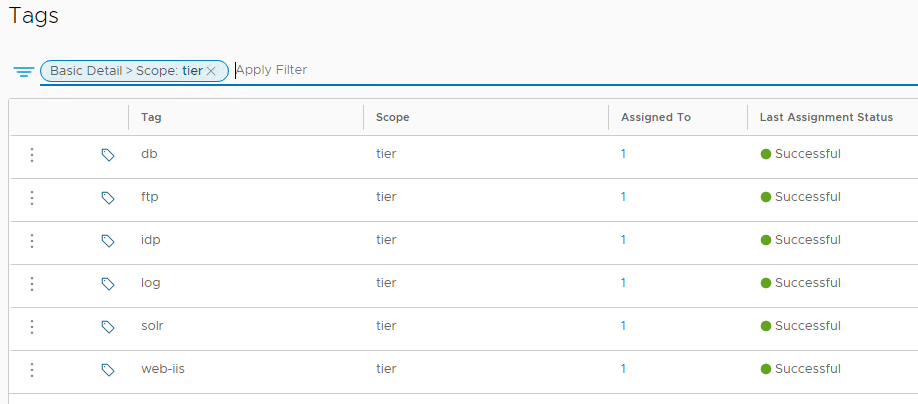
Task: Click the tag icon beside web-iis
Action: (x=108, y=370)
